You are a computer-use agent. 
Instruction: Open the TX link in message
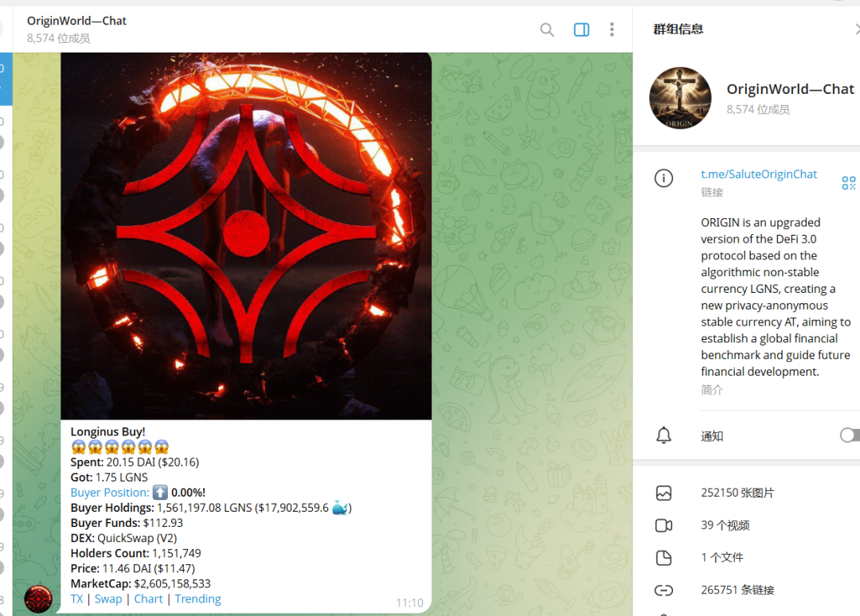click(76, 599)
